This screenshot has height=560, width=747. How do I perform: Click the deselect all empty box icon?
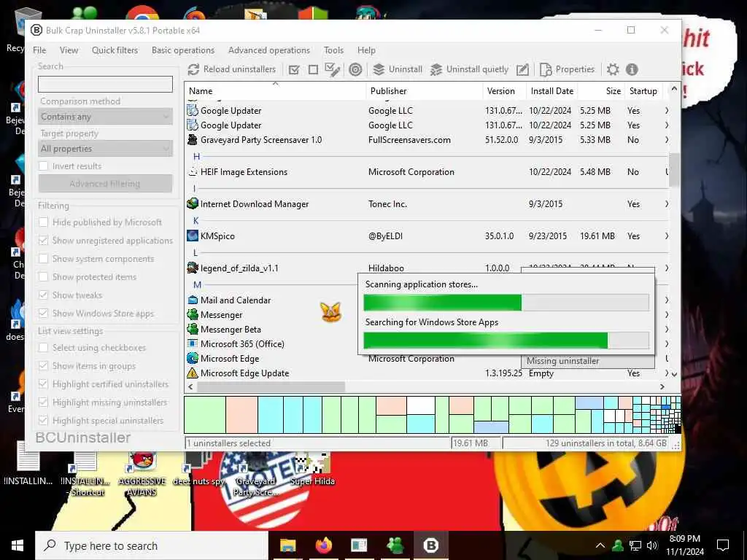[x=313, y=70]
